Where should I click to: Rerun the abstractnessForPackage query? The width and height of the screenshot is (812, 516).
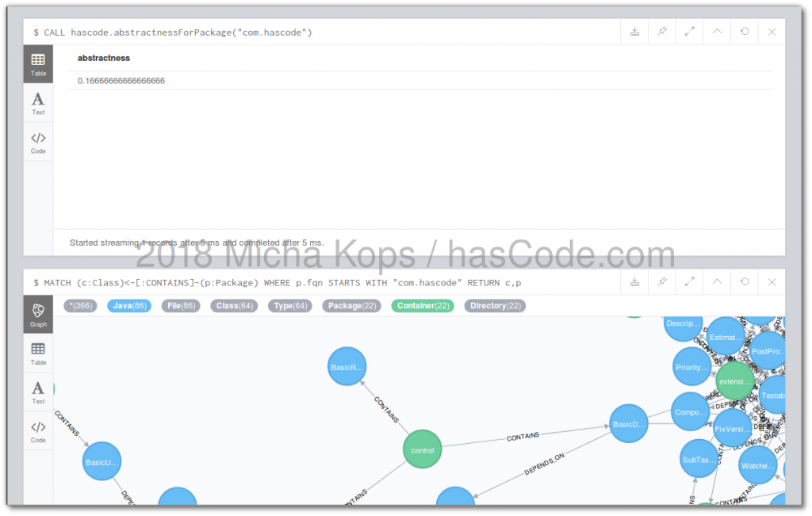pos(743,32)
